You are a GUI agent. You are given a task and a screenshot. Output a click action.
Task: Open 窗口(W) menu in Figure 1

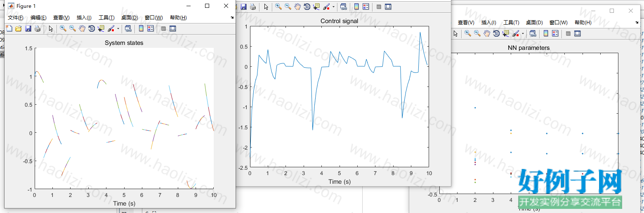[x=154, y=18]
